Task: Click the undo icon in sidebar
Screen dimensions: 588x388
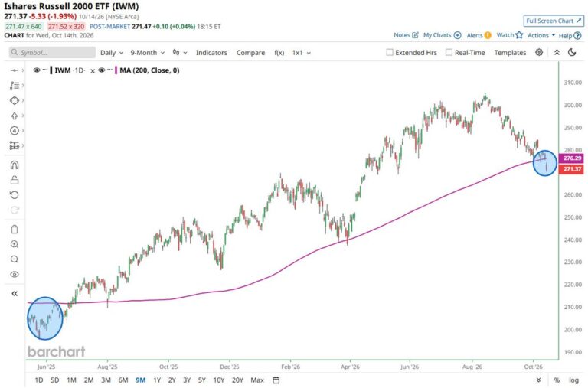Action: [15, 195]
